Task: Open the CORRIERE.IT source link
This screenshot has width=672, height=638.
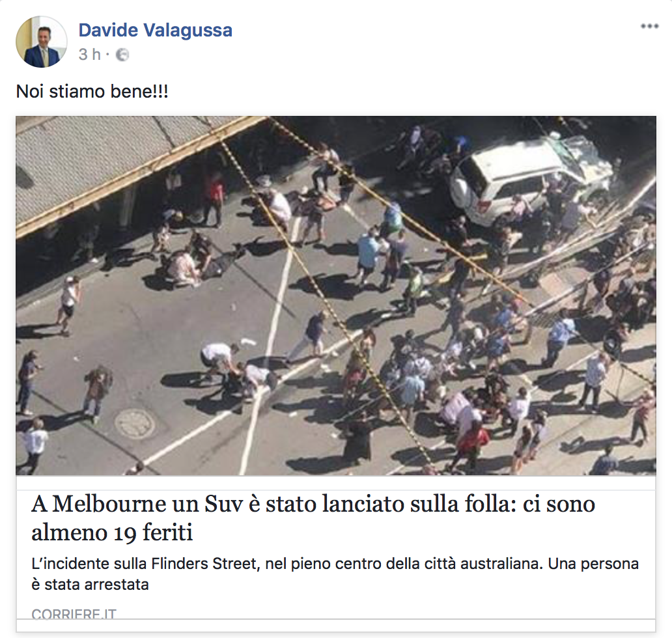Action: 74,613
